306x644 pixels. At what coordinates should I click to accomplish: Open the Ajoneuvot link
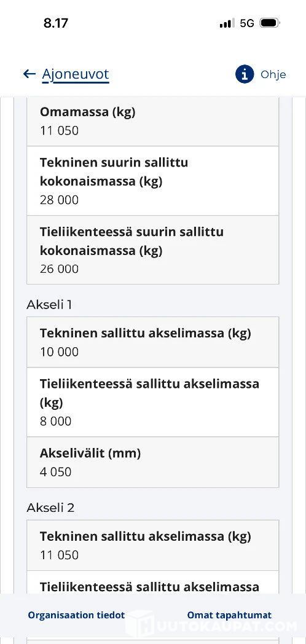pos(76,74)
